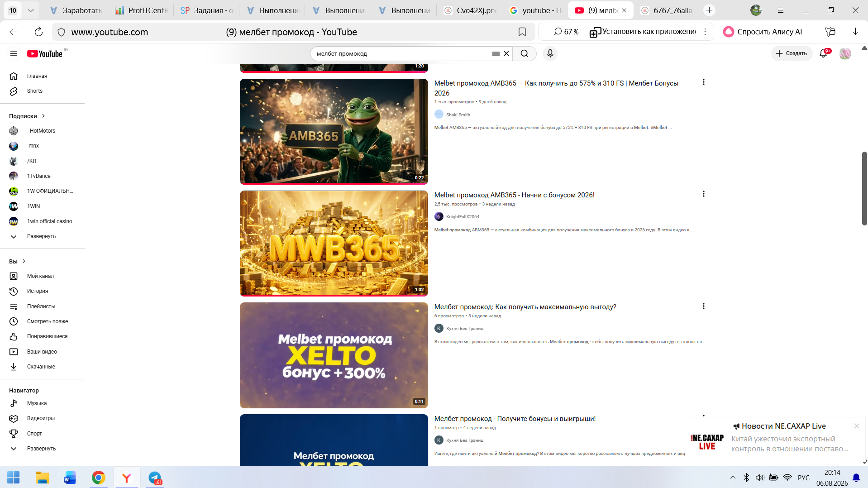
Task: Bookmark this page with the bookmark icon
Action: pos(522,32)
